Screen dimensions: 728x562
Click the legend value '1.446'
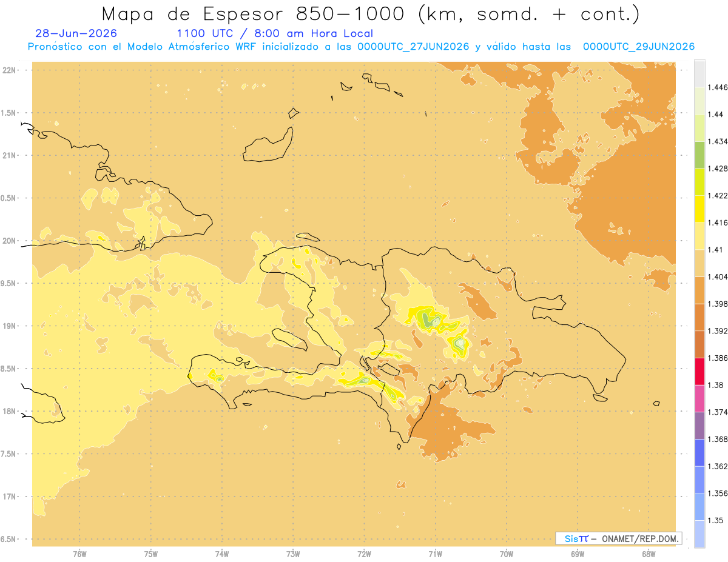718,87
